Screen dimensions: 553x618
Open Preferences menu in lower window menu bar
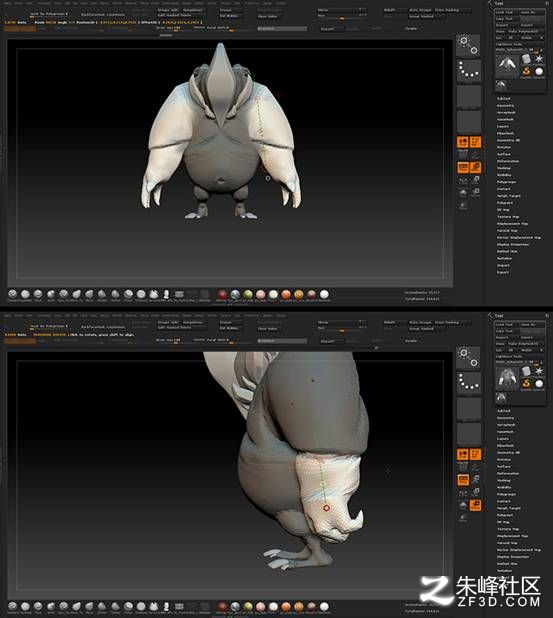(x=171, y=315)
